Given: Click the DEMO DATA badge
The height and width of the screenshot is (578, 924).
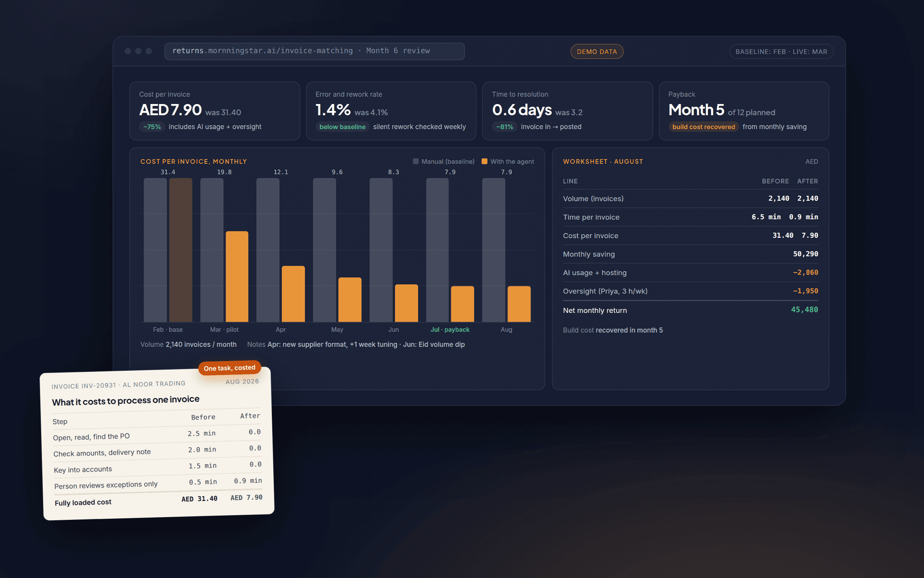Looking at the screenshot, I should [x=597, y=52].
